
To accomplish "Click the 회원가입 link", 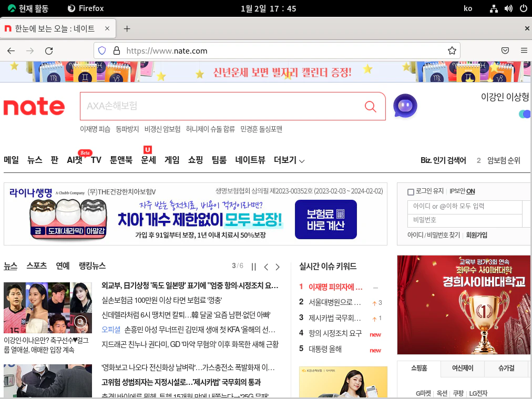I will click(x=476, y=235).
